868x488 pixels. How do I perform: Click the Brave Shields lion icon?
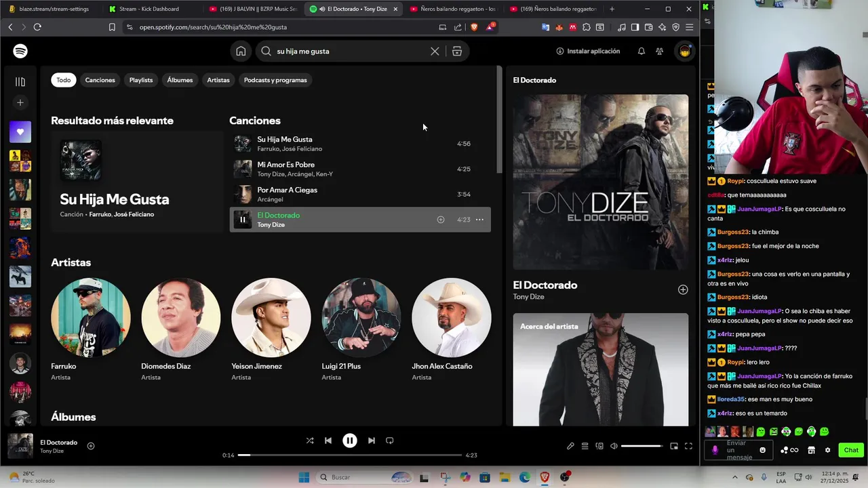point(474,27)
